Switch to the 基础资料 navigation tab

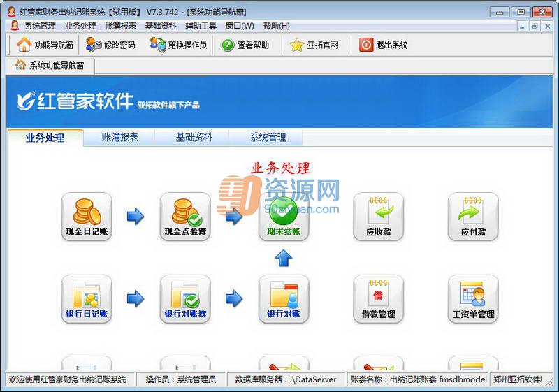[194, 138]
